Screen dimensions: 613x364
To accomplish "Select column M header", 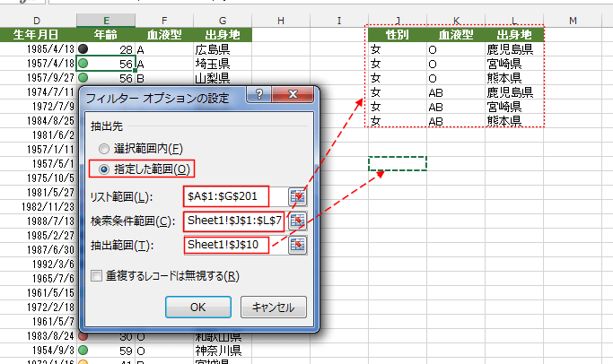I will point(573,21).
